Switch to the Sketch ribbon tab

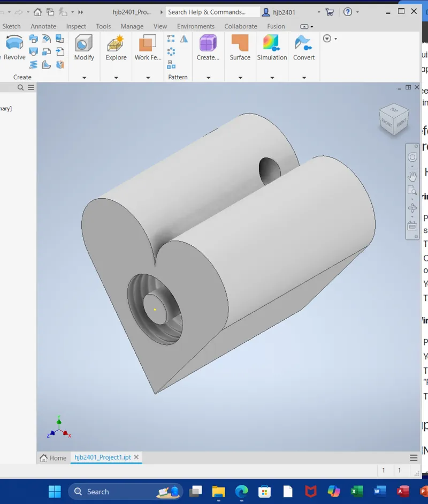(x=12, y=26)
